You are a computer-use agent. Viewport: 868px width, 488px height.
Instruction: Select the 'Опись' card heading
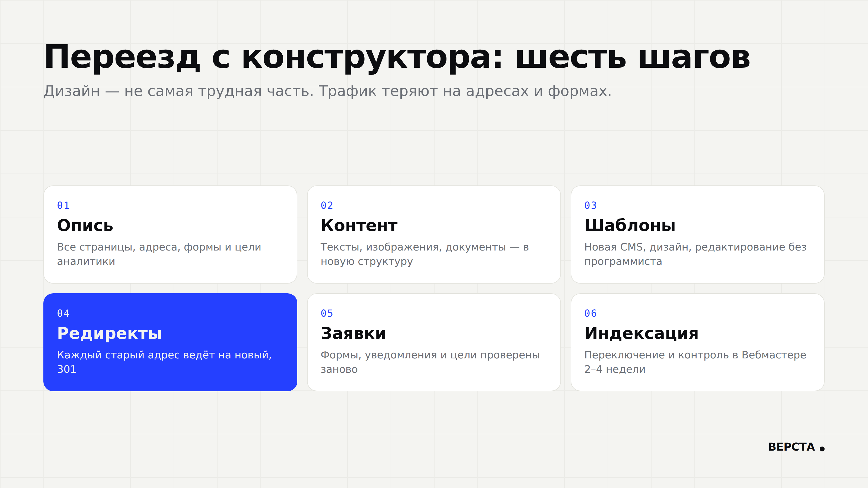(85, 225)
